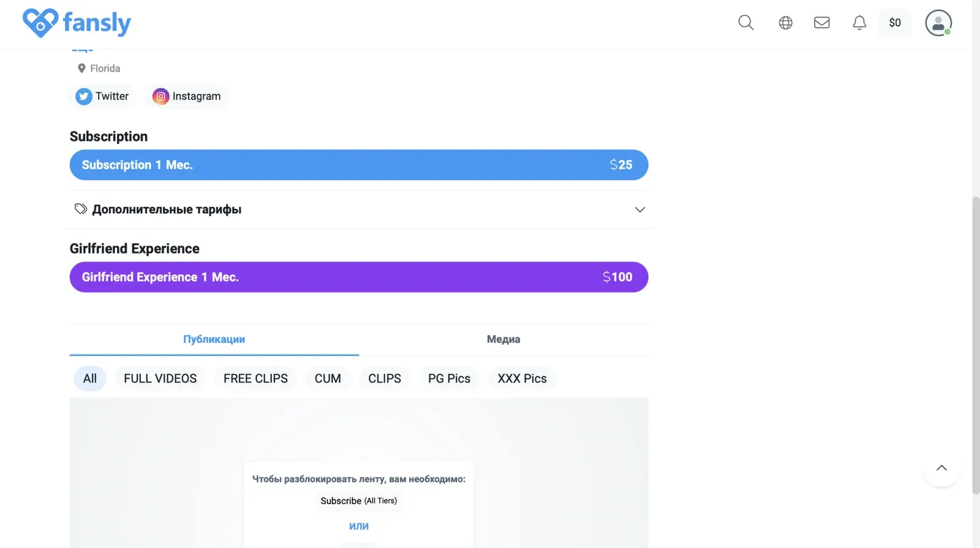Viewport: 980px width, 548px height.
Task: Open the Instagram profile link
Action: (186, 96)
